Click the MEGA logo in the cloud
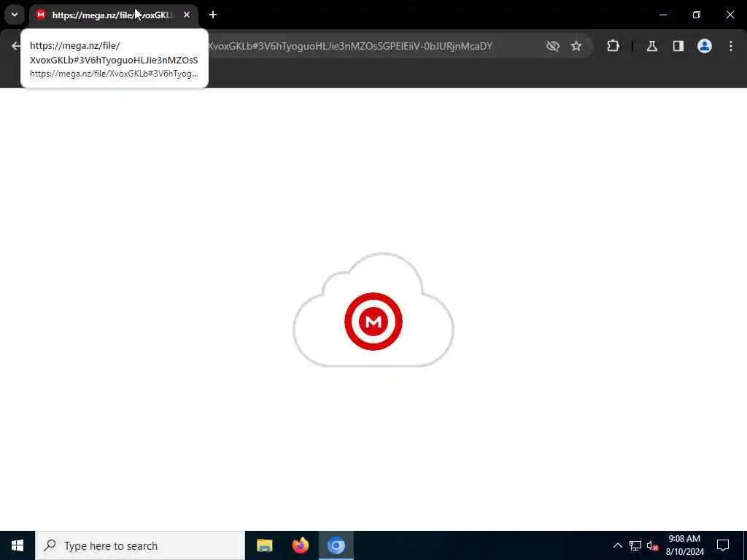The height and width of the screenshot is (560, 747). click(373, 322)
